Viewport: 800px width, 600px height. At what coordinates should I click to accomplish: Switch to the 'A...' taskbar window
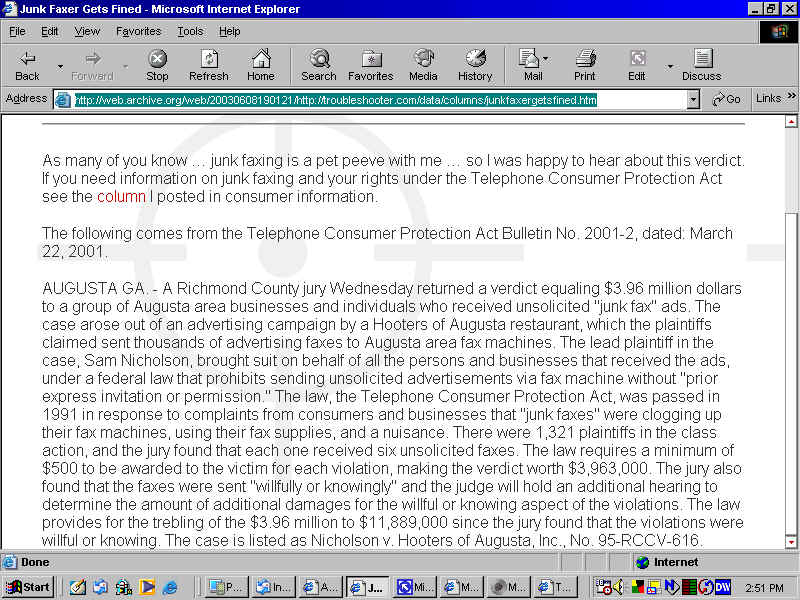[320, 587]
